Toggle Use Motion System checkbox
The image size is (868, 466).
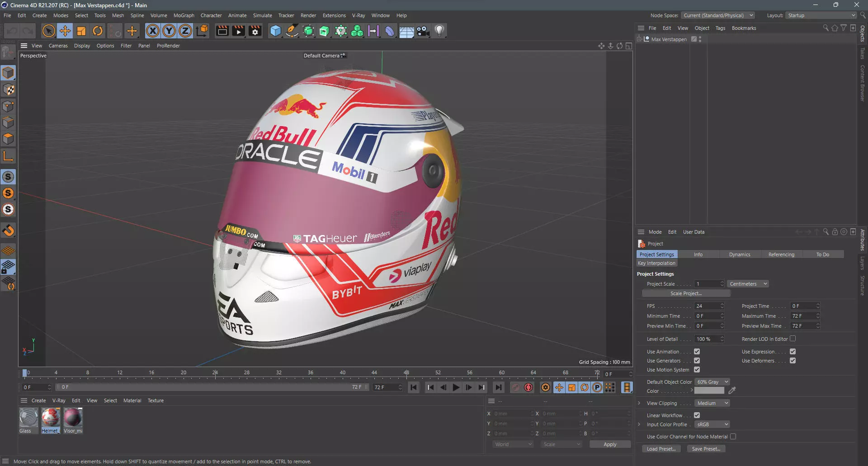(x=697, y=370)
